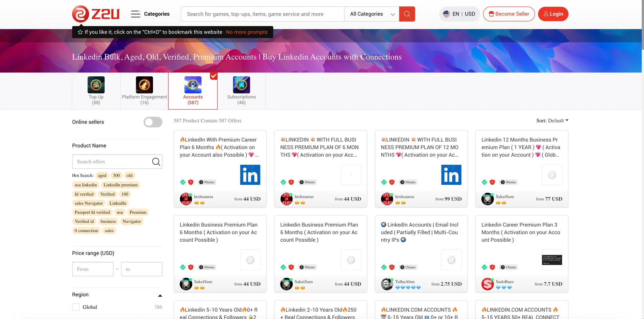Image resolution: width=644 pixels, height=319 pixels.
Task: Click the dark thumbnail on Career Premium Plan 3 Months card
Action: pyautogui.click(x=552, y=260)
